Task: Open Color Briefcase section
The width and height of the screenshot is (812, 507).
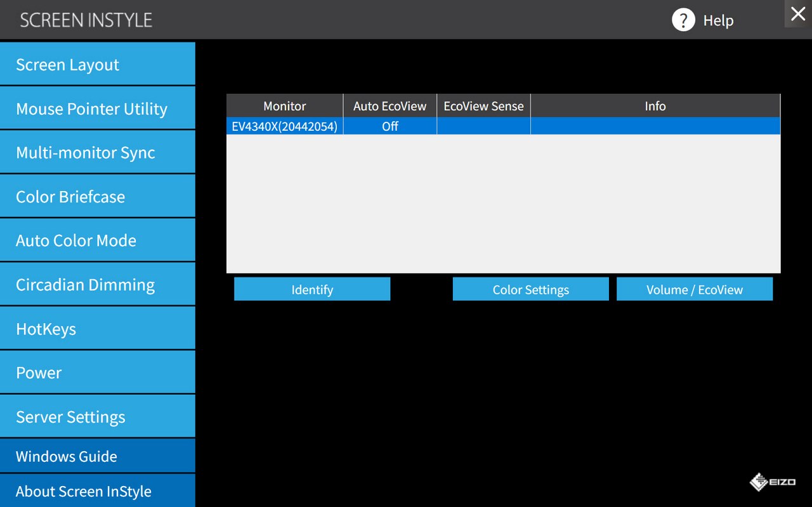Action: tap(98, 196)
